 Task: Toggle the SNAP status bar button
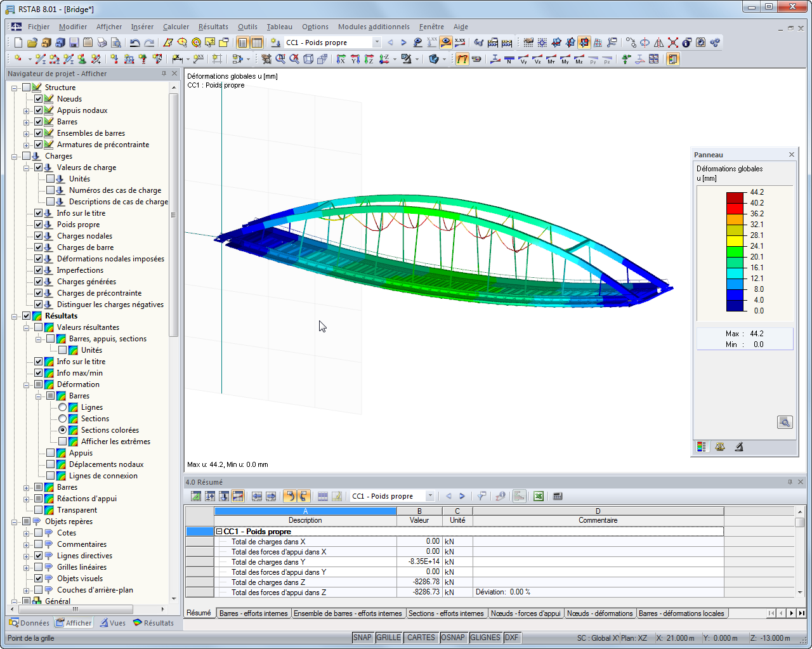tap(362, 638)
